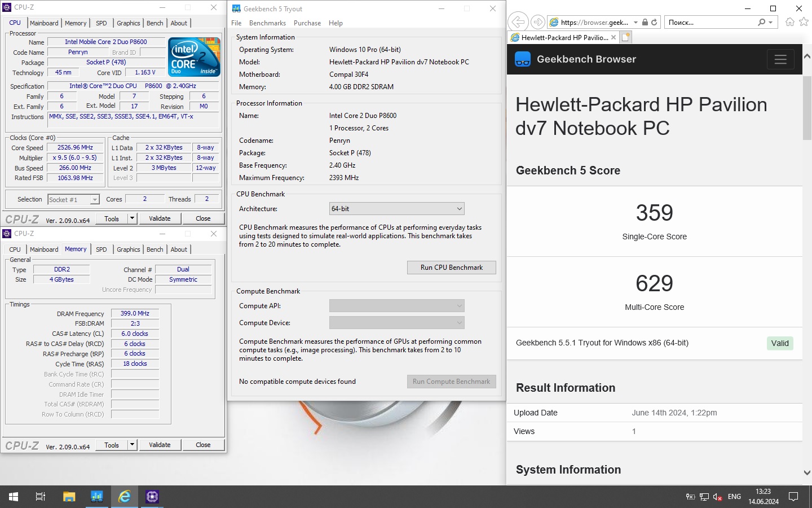Open the browser home icon
The height and width of the screenshot is (508, 812).
point(790,22)
